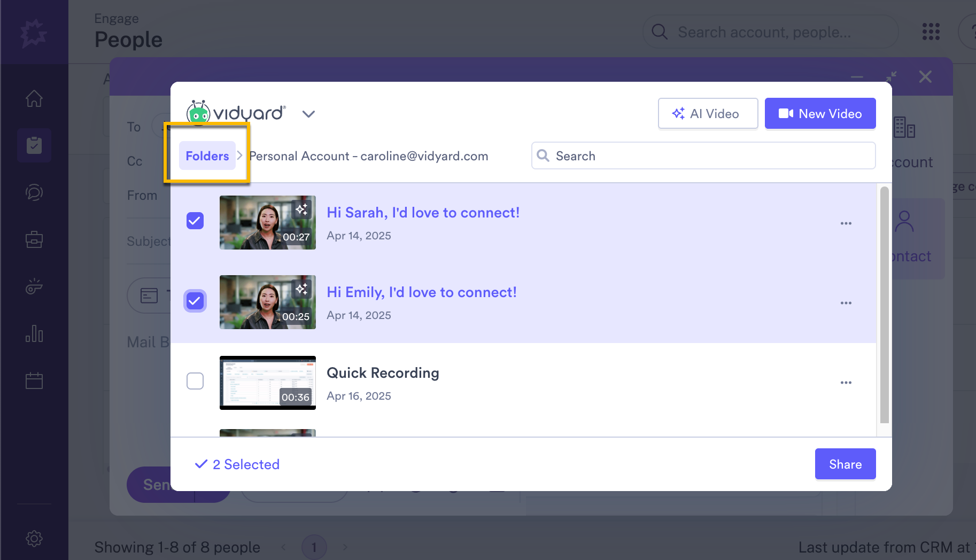Open the Hi Sarah video thumbnail
This screenshot has width=976, height=560.
268,222
